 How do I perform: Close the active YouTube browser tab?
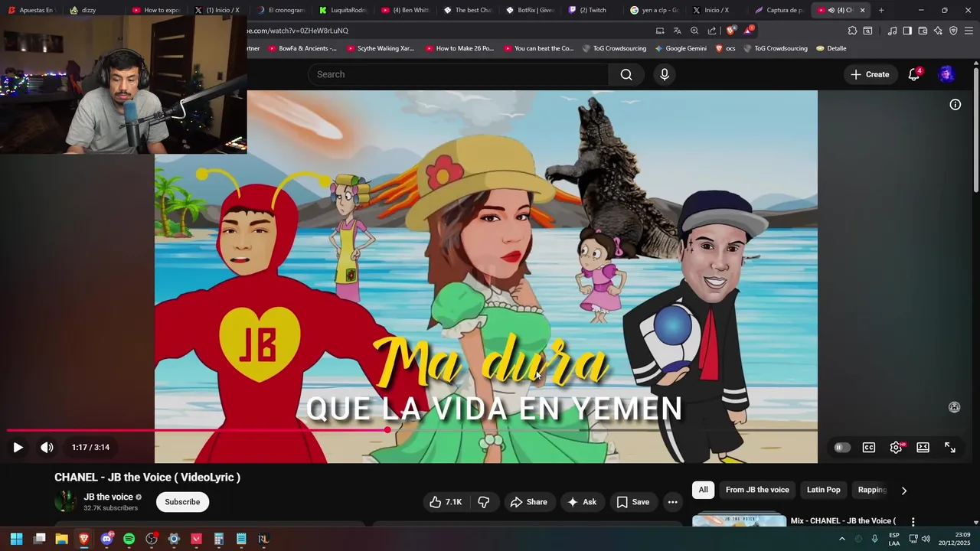pos(863,10)
